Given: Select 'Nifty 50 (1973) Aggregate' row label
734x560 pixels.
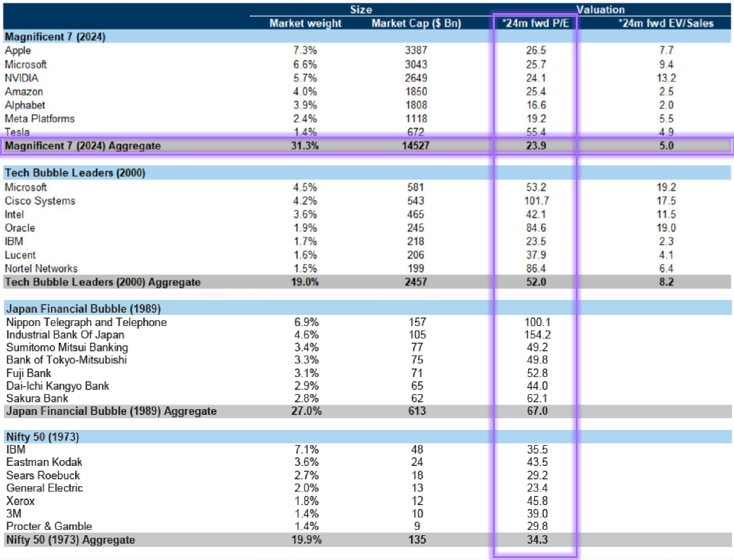Looking at the screenshot, I should [x=71, y=540].
